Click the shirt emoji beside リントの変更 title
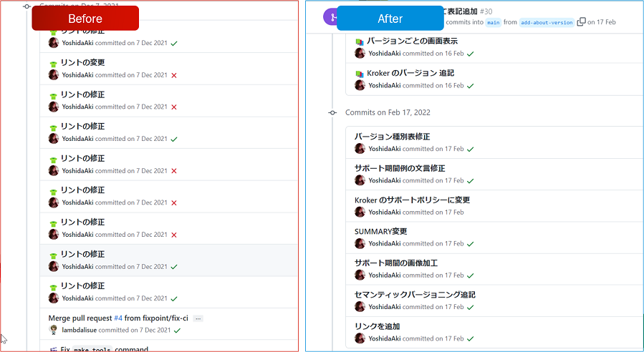Screen dimensions: 644x352 click(x=53, y=64)
